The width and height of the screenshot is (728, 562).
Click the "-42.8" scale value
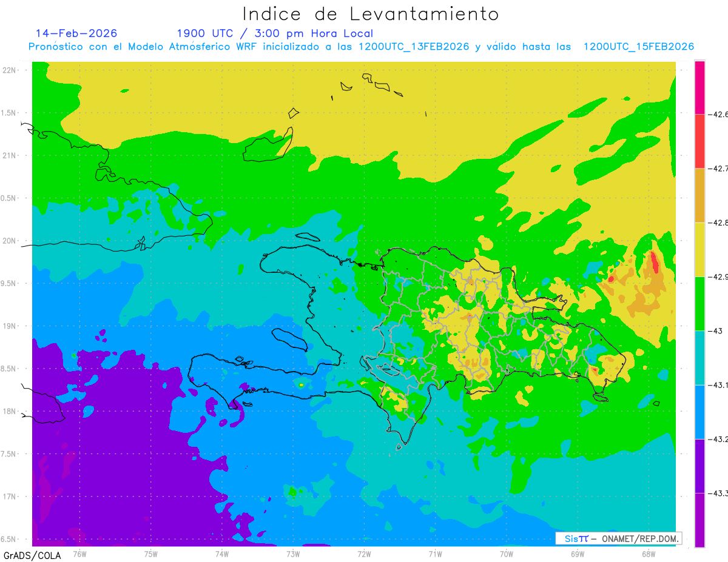(x=718, y=222)
